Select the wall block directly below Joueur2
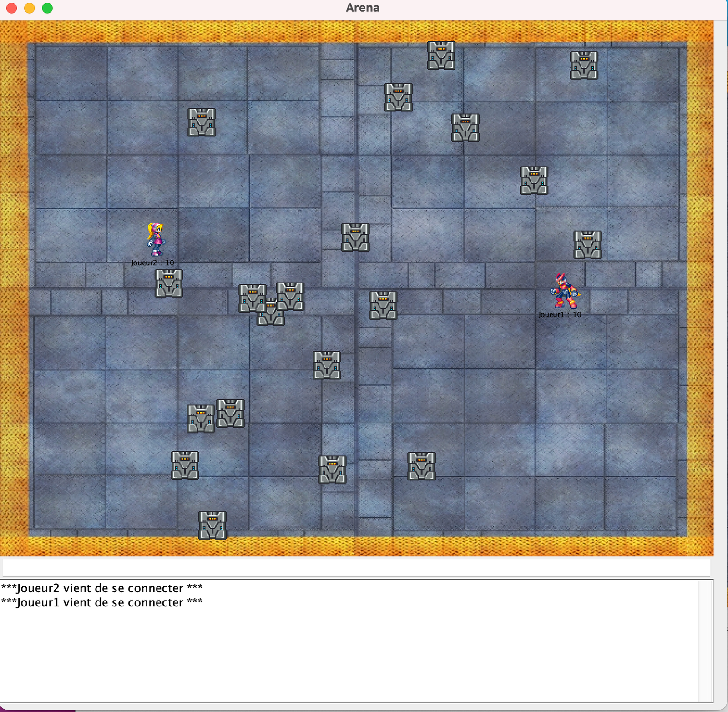The image size is (728, 712). [x=169, y=283]
